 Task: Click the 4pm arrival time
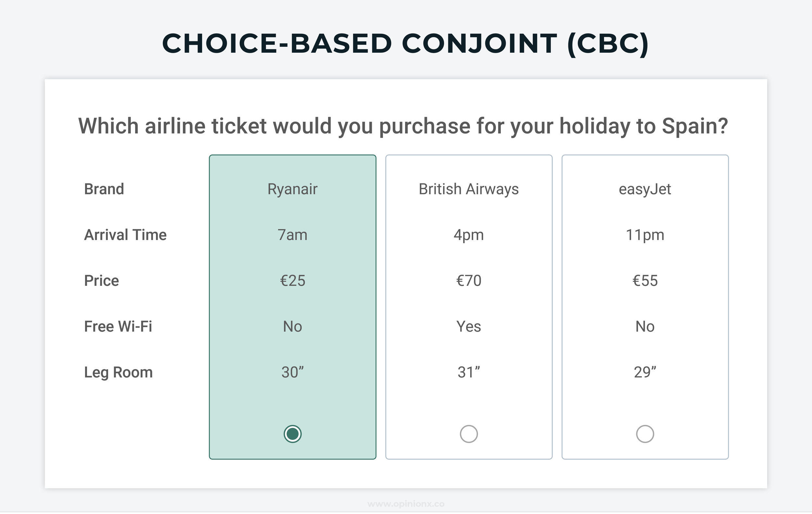point(469,235)
